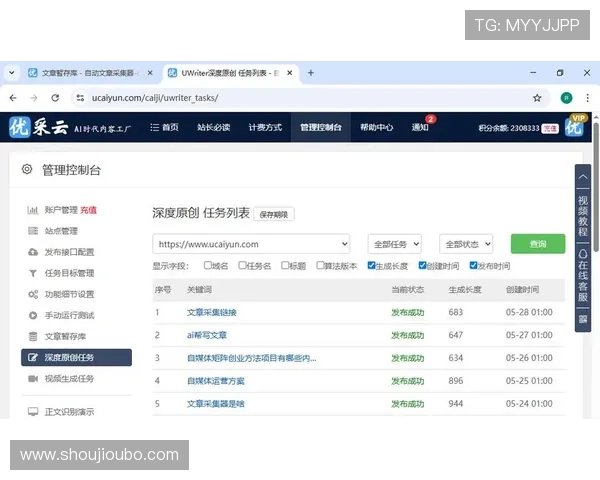Open 视频教程 on the side widget

click(583, 216)
